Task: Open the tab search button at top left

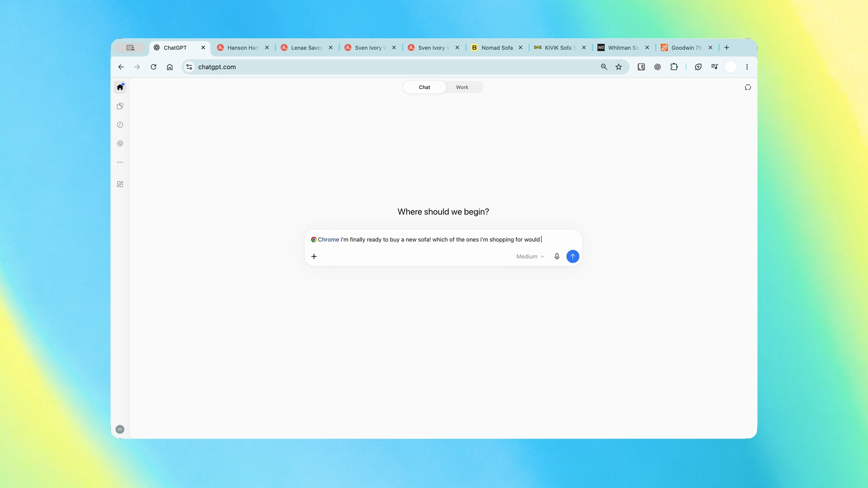Action: [130, 47]
